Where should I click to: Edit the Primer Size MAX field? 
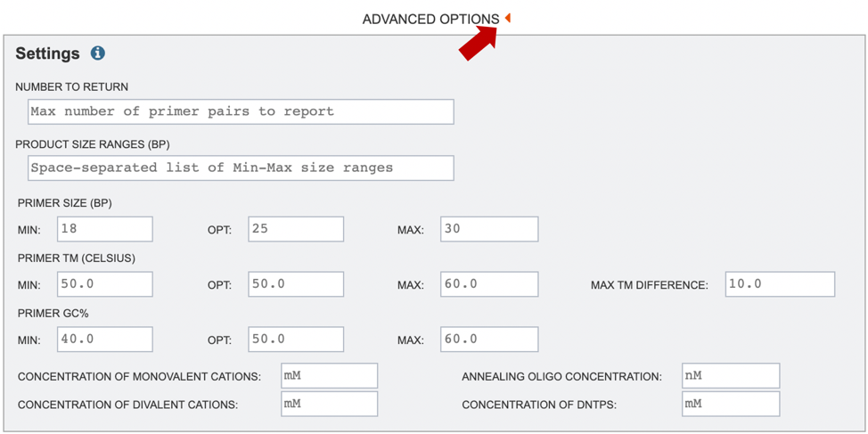pos(489,229)
